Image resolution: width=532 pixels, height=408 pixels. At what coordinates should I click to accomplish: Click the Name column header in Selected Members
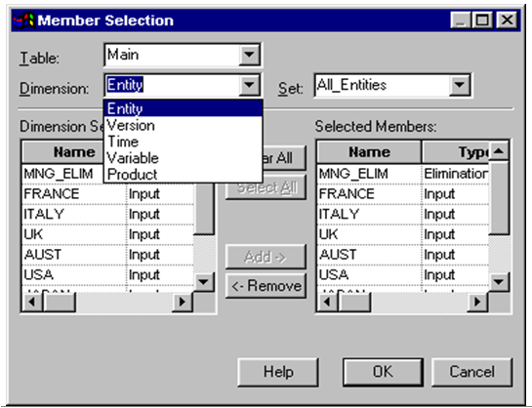click(x=369, y=152)
